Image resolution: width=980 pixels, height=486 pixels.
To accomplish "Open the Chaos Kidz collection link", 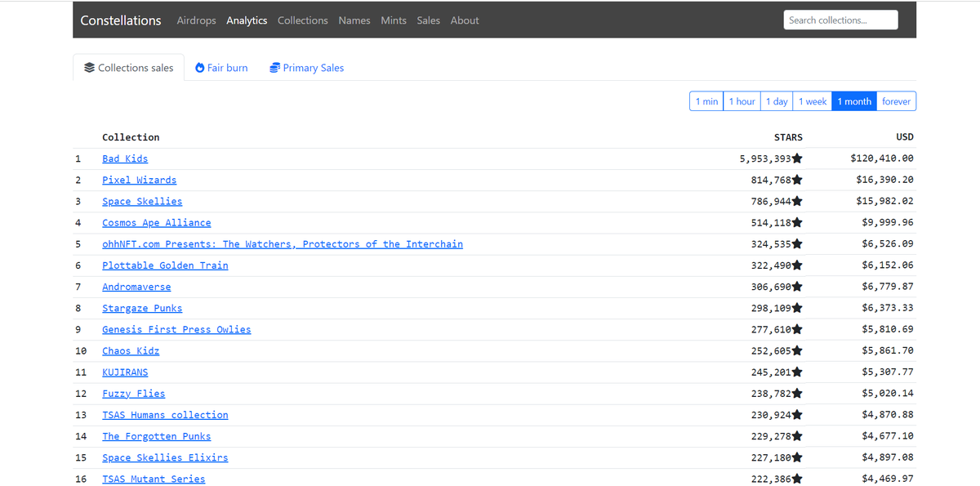I will (x=131, y=350).
